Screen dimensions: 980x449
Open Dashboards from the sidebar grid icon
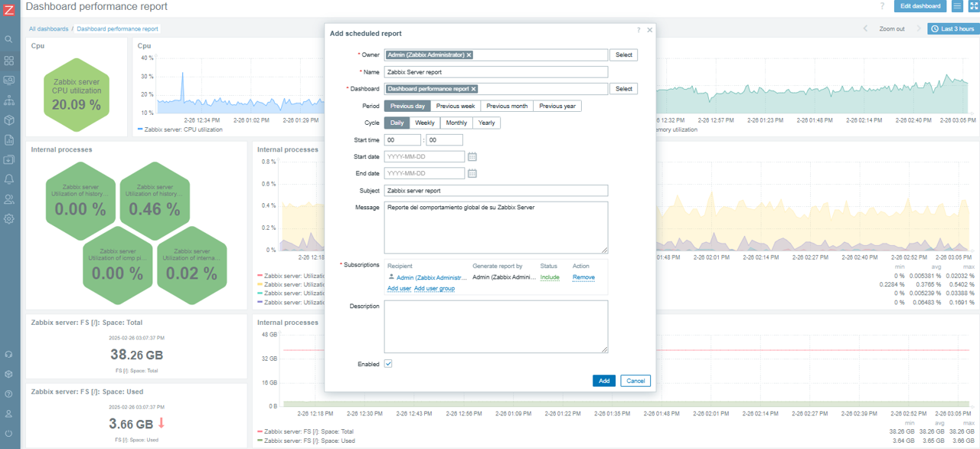9,60
